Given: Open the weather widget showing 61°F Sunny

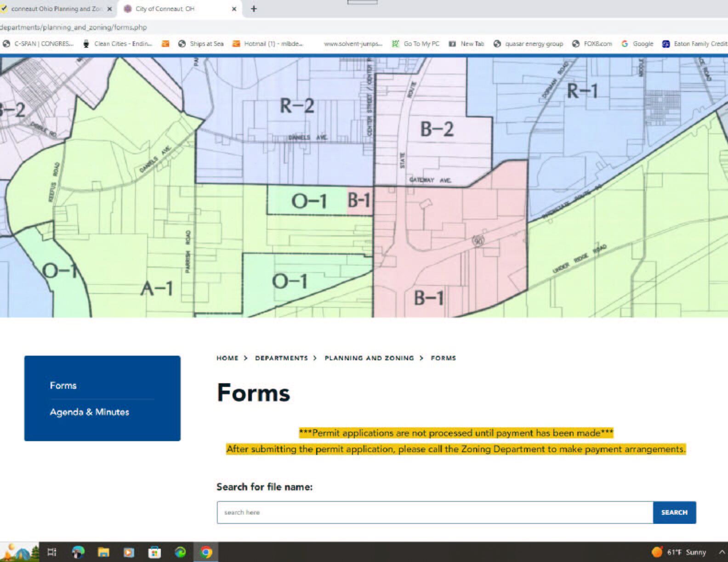Looking at the screenshot, I should coord(678,552).
